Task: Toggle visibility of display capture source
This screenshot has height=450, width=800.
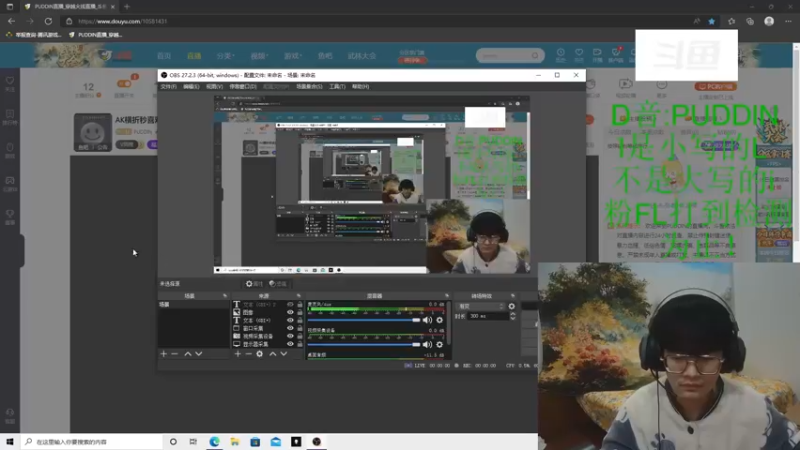Action: click(x=290, y=344)
